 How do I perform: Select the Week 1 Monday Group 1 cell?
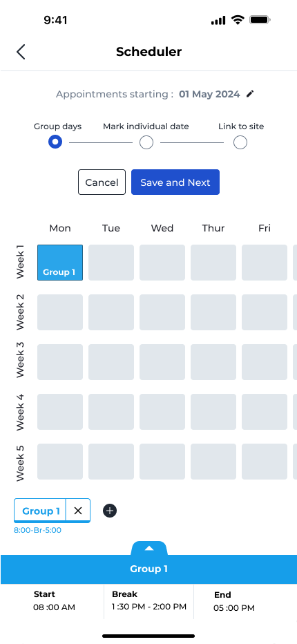(x=60, y=263)
